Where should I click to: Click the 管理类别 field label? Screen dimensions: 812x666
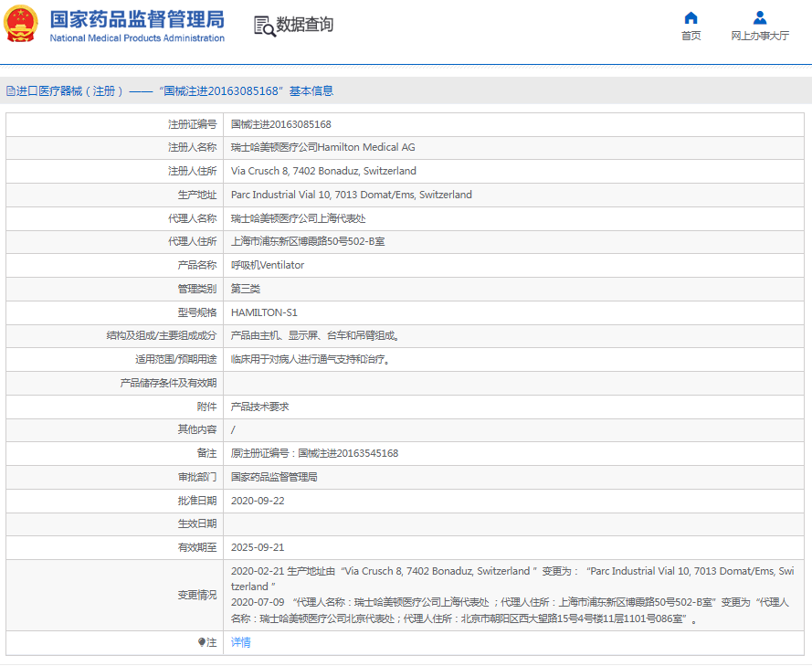tap(197, 289)
